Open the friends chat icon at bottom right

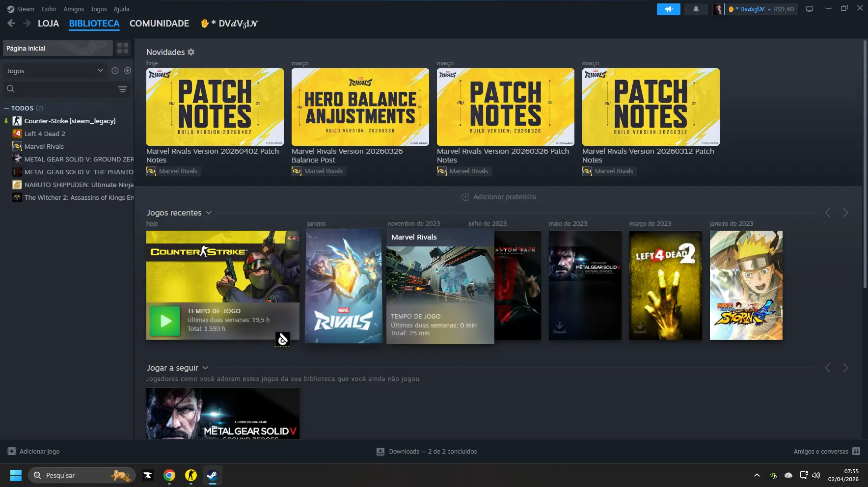(x=856, y=451)
